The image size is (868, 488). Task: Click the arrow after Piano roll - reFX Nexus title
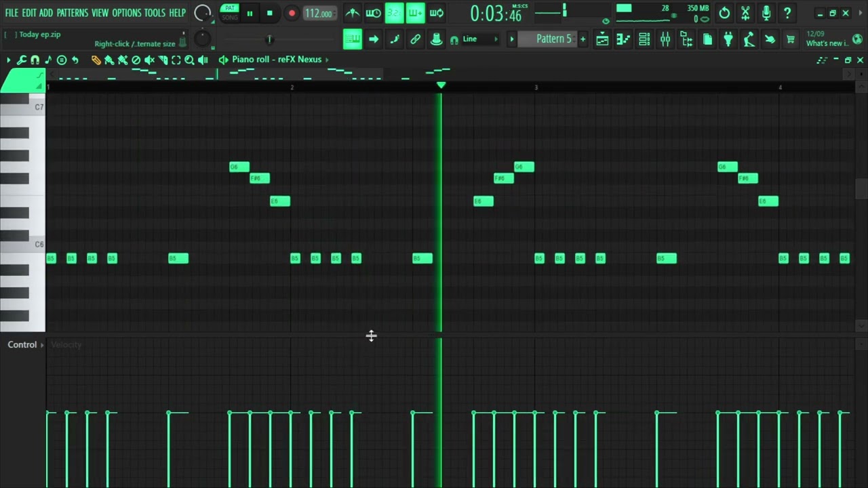point(328,60)
